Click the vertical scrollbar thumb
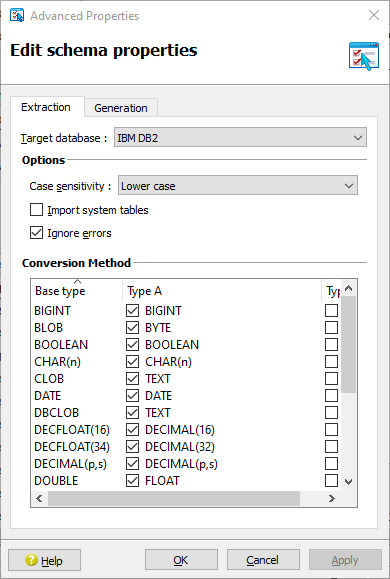The width and height of the screenshot is (390, 579). tap(349, 345)
